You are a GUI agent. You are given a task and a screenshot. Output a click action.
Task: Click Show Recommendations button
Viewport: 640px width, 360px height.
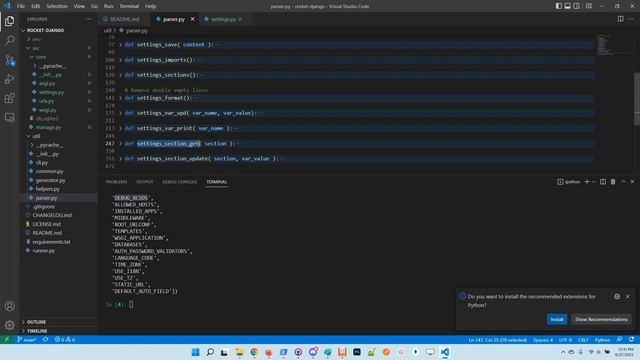601,319
